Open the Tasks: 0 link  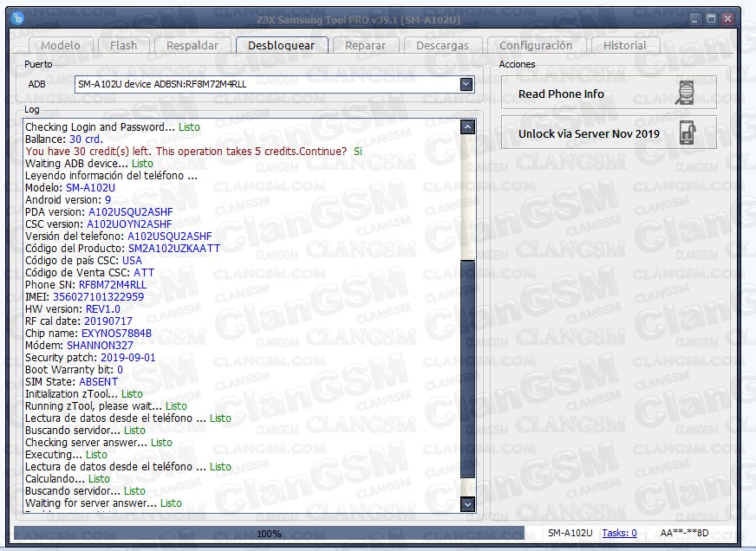coord(620,533)
